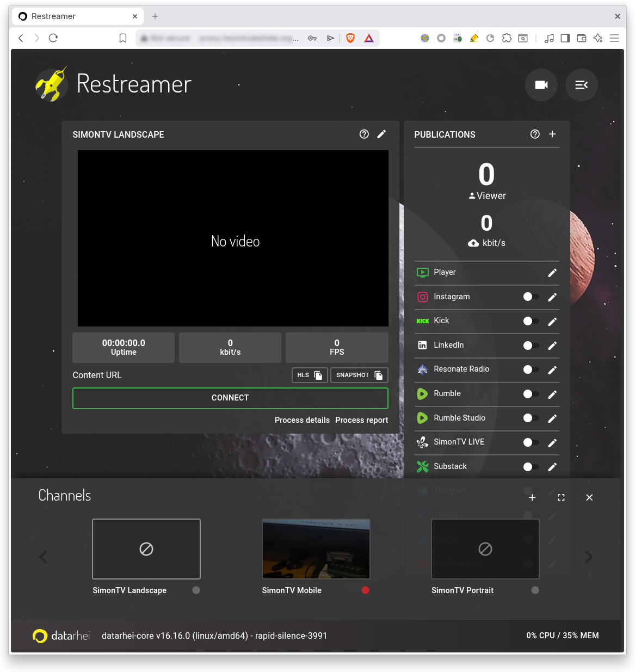Select the SimonTV Mobile channel thumbnail
The image size is (635, 672).
(x=316, y=549)
